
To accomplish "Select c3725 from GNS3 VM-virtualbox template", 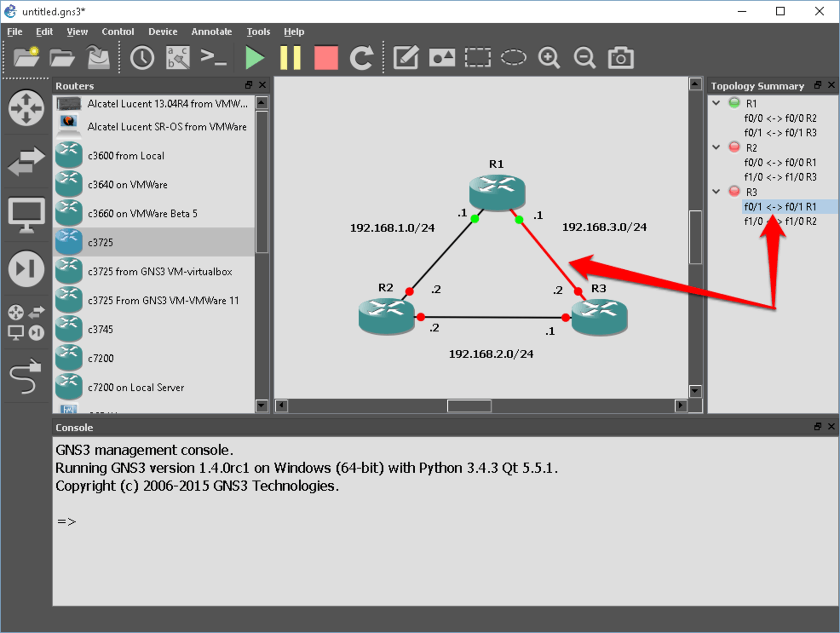I will 154,271.
